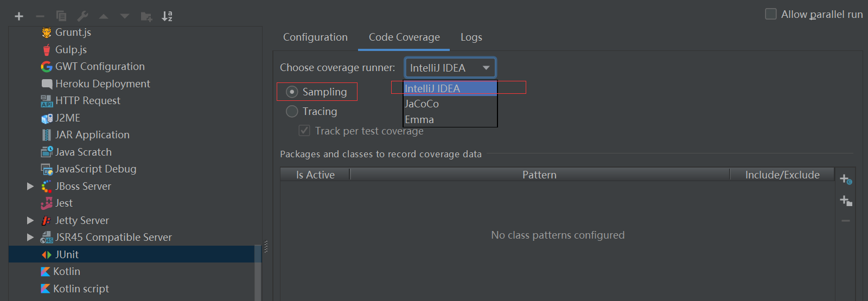Select the Sampling radio button
This screenshot has width=868, height=301.
[x=292, y=92]
